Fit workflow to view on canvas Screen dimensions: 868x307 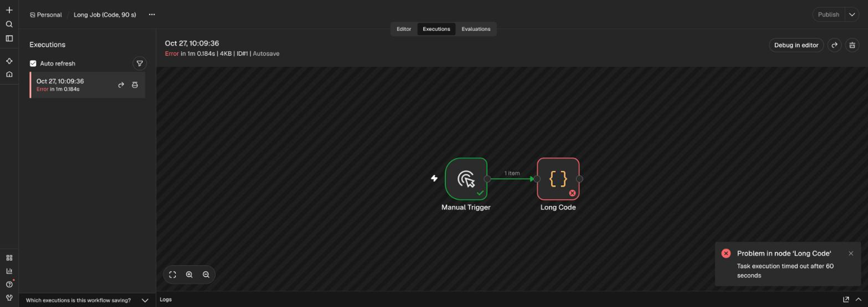[173, 274]
